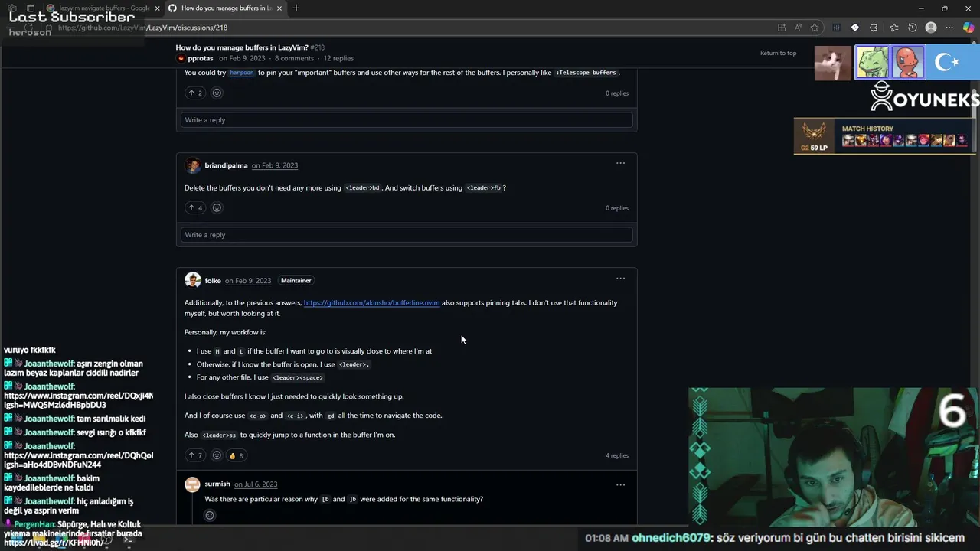Open the harpoon link in first comment
Image resolution: width=980 pixels, height=551 pixels.
(x=241, y=73)
